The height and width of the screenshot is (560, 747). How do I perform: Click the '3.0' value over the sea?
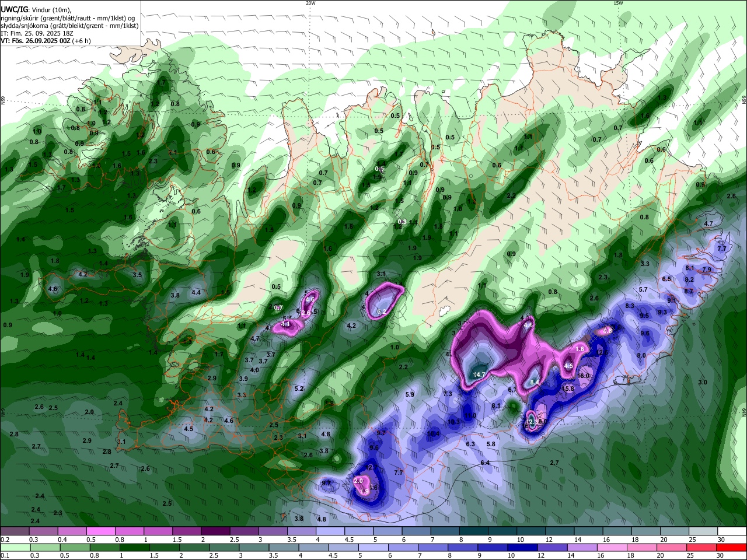pos(703,382)
